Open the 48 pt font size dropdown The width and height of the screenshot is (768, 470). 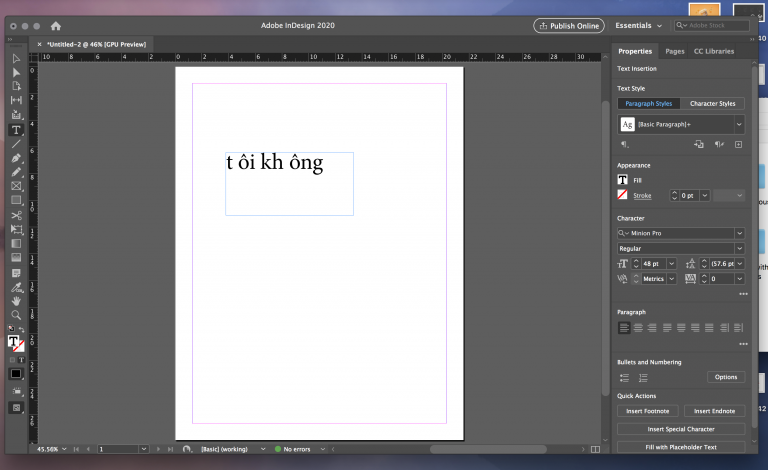point(672,263)
